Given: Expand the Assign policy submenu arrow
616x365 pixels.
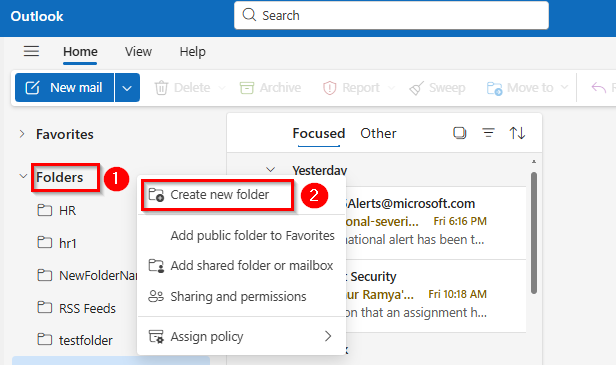Looking at the screenshot, I should point(328,336).
